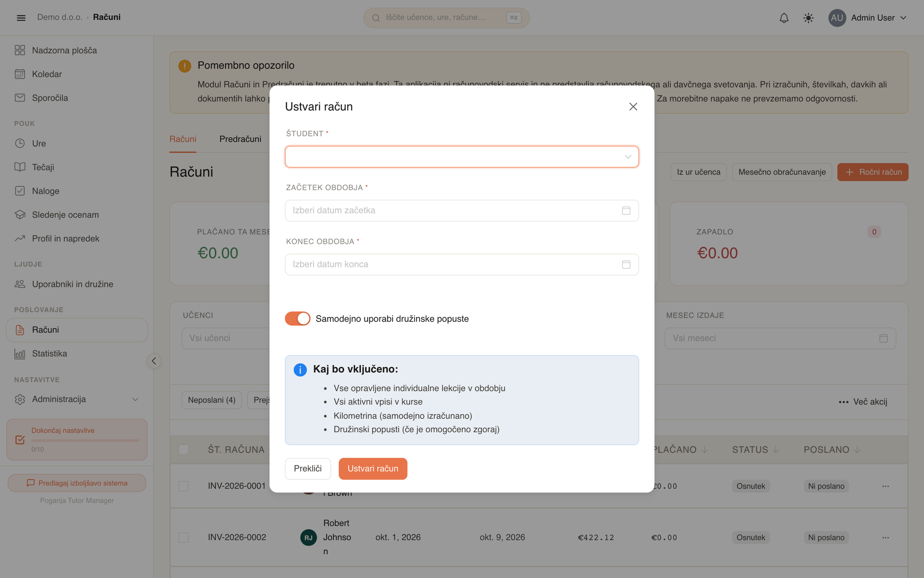Image resolution: width=924 pixels, height=578 pixels.
Task: Toggle the light/dark theme sun icon
Action: pos(808,18)
